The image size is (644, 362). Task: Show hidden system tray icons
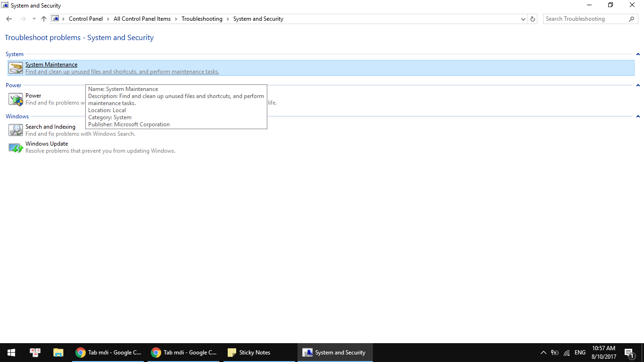pyautogui.click(x=543, y=353)
